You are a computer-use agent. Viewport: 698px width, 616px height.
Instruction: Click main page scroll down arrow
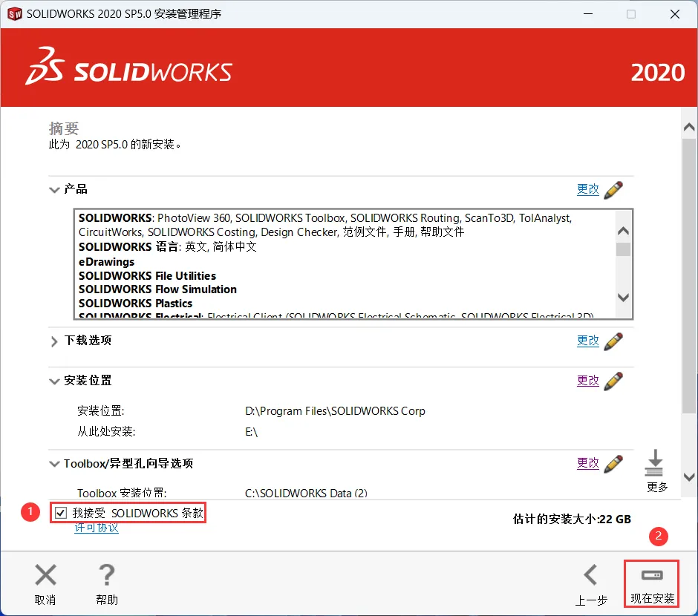pos(689,477)
